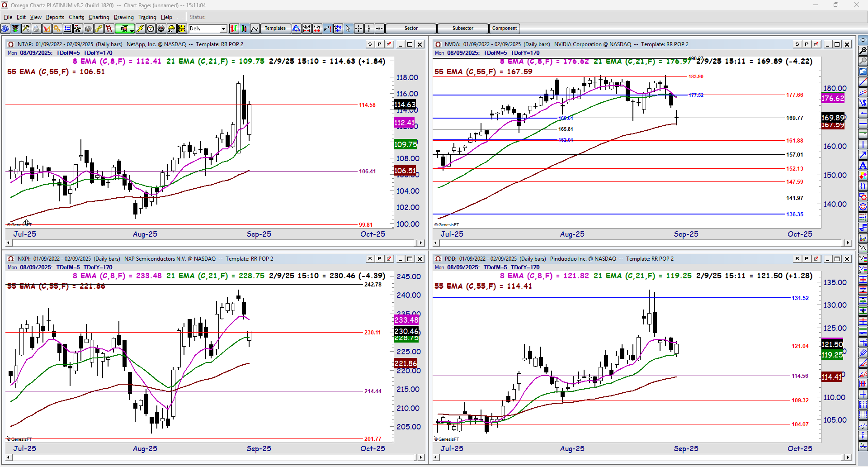Click the yellow film strip chart icon
Image resolution: width=868 pixels, height=467 pixels.
(182, 29)
